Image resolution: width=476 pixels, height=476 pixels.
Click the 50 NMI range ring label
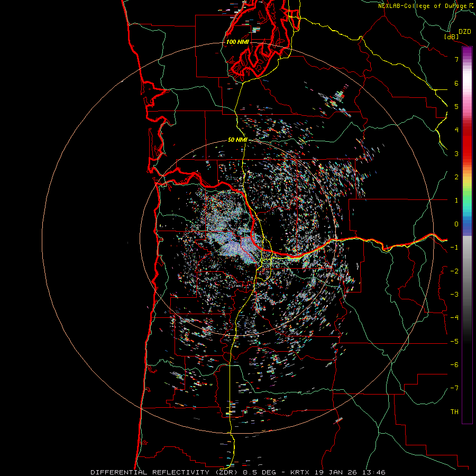(x=237, y=140)
